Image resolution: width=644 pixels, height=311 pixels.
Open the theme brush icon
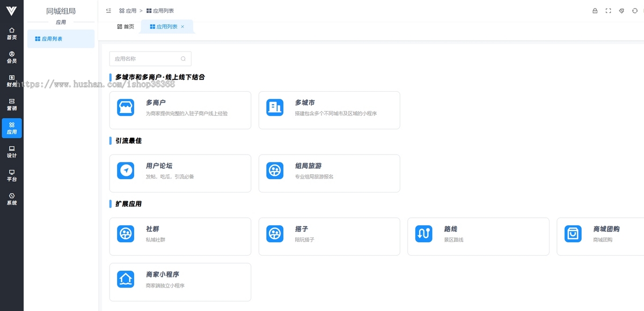point(621,11)
